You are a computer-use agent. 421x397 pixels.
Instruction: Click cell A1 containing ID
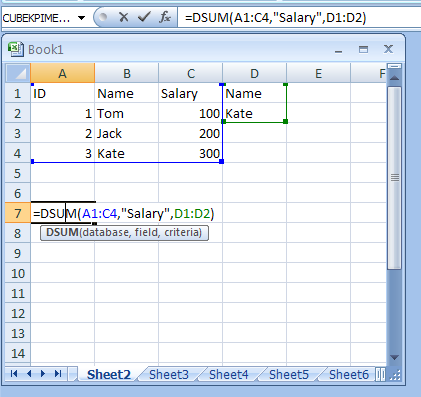(x=62, y=93)
